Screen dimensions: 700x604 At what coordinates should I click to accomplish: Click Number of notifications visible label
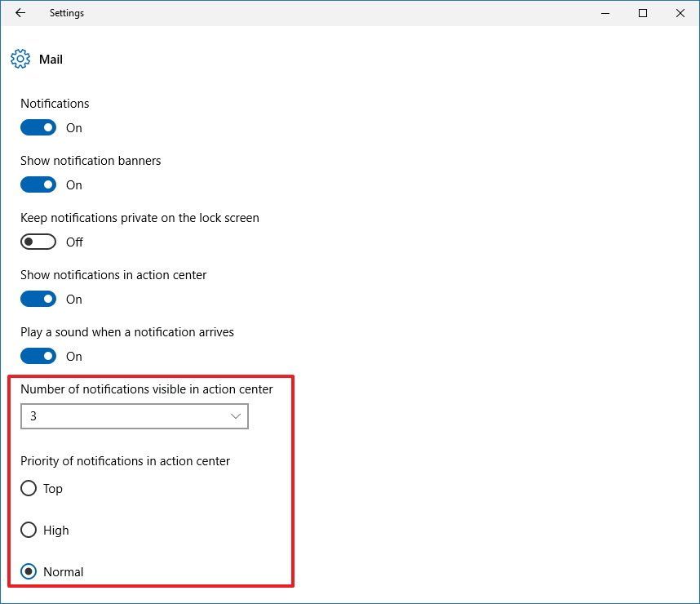pos(146,389)
